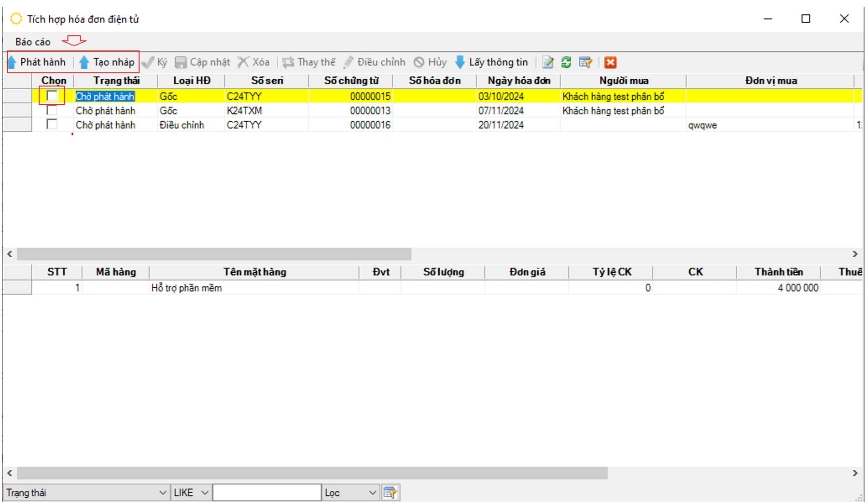The width and height of the screenshot is (865, 504).
Task: Click Lấy thông tin download button
Action: [x=492, y=62]
